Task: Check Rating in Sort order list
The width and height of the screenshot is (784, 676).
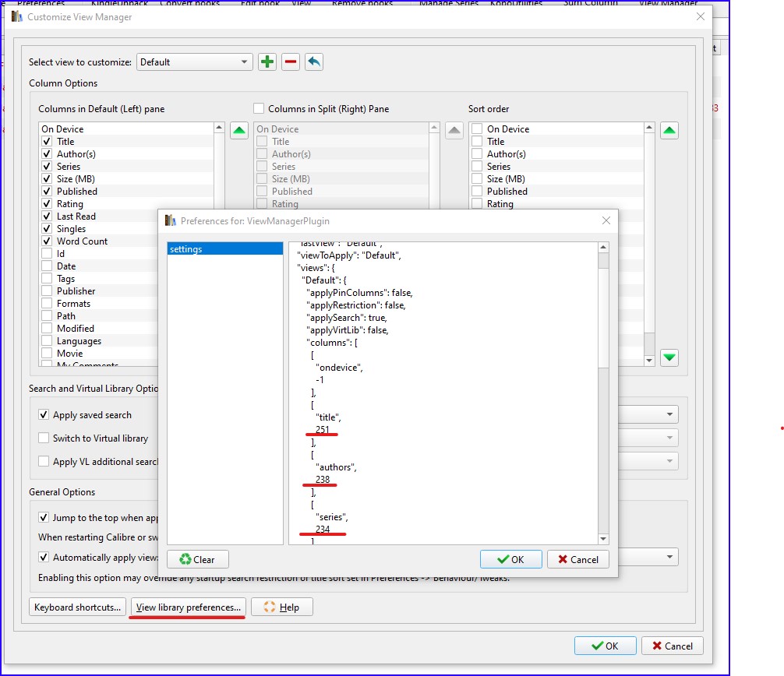Action: pyautogui.click(x=477, y=203)
